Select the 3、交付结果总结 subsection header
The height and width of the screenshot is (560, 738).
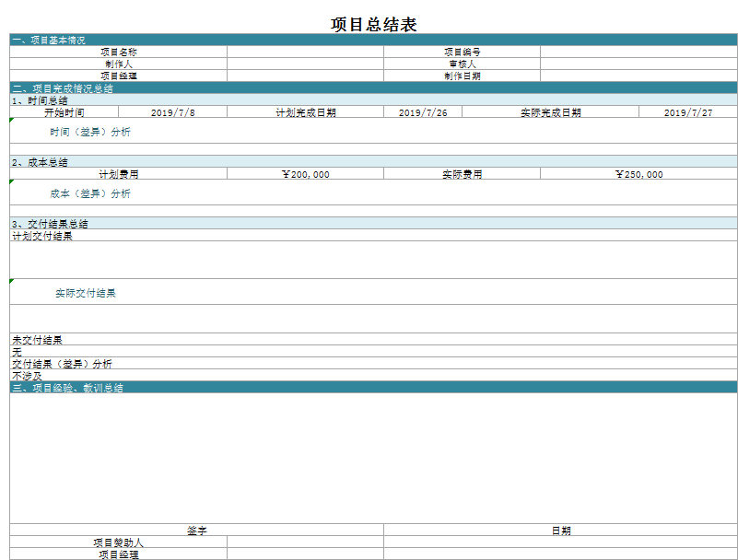tap(51, 224)
